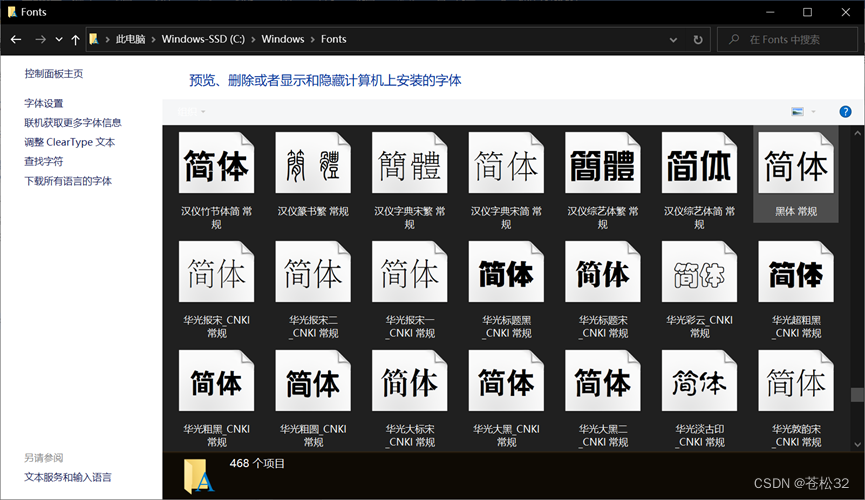Screen dimensions: 865x500
Task: Select the 华光报宋一_CNKI 常规 font icon
Action: (409, 272)
